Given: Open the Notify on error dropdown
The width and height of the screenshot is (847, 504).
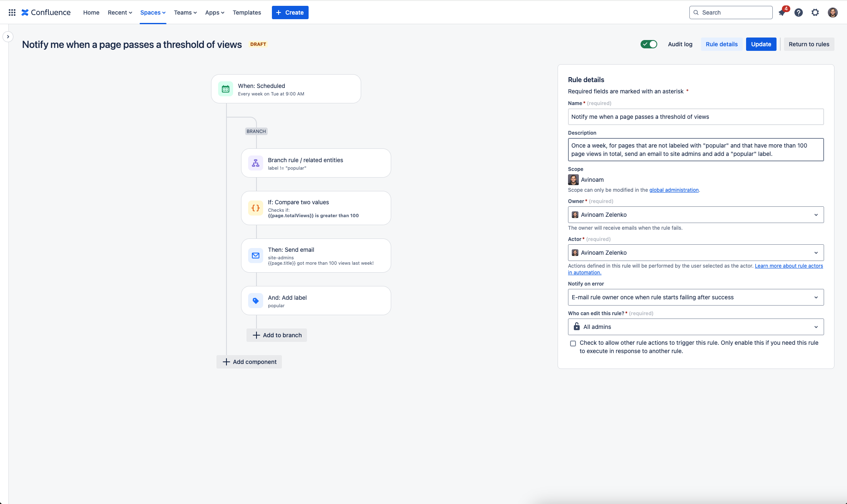Looking at the screenshot, I should [x=696, y=297].
